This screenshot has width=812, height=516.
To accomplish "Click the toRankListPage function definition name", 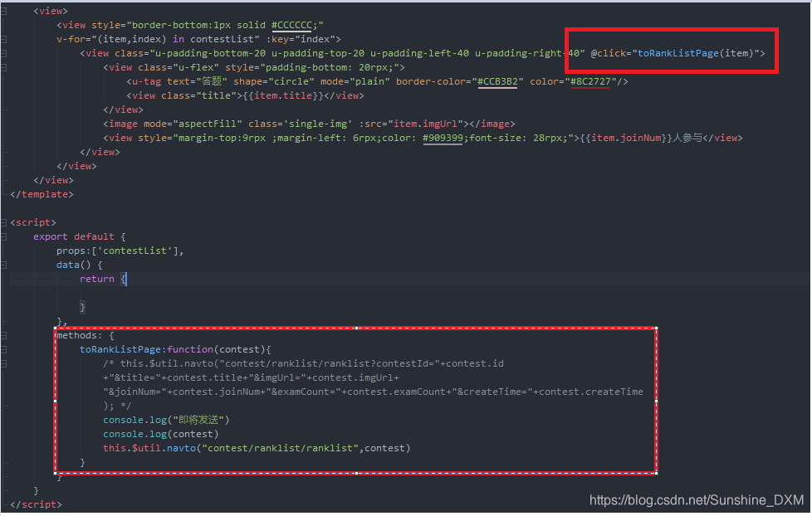I will (x=120, y=349).
